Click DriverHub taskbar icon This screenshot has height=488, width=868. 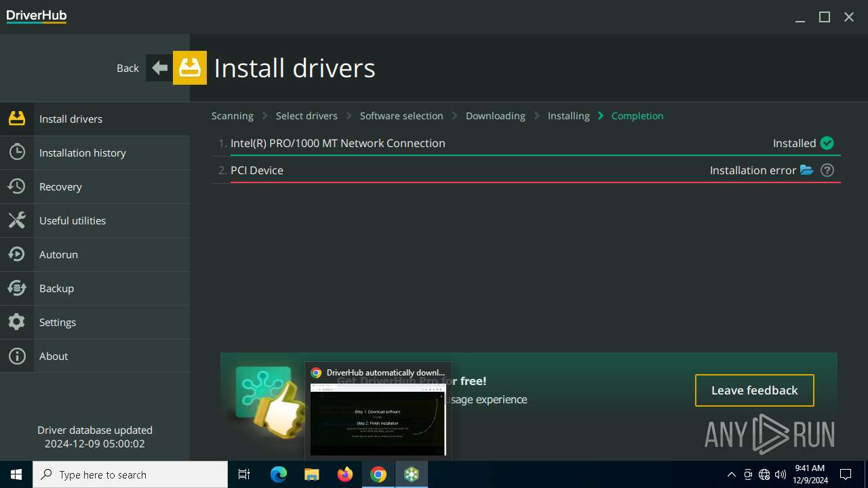tap(412, 474)
